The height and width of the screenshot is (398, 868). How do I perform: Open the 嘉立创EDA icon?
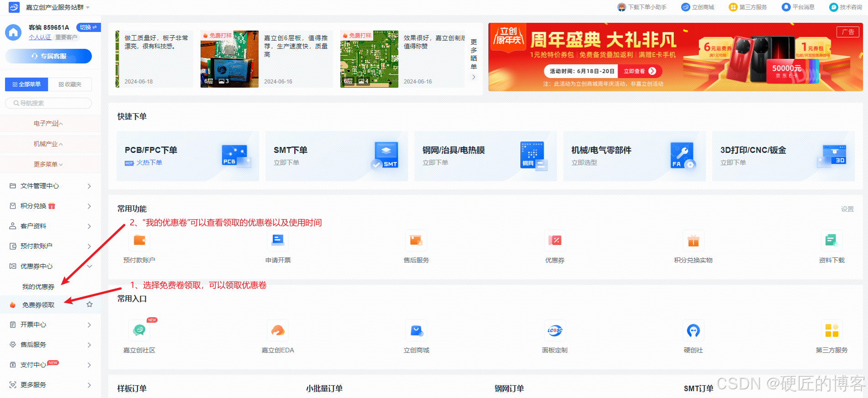tap(278, 330)
